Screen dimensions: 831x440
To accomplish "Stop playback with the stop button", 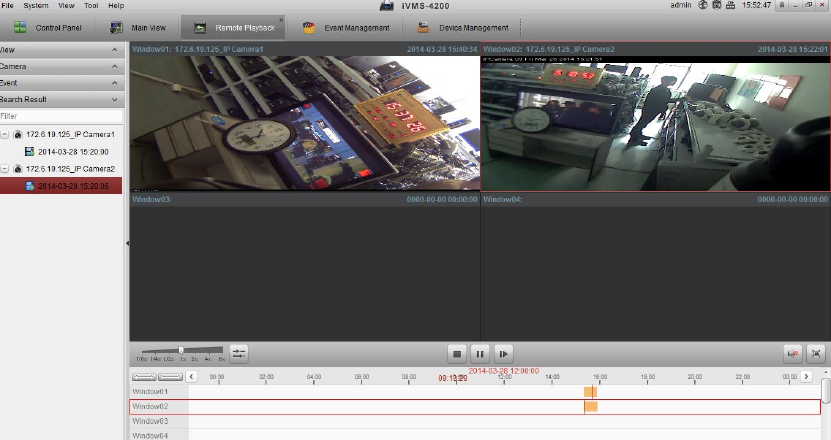I will pos(456,353).
